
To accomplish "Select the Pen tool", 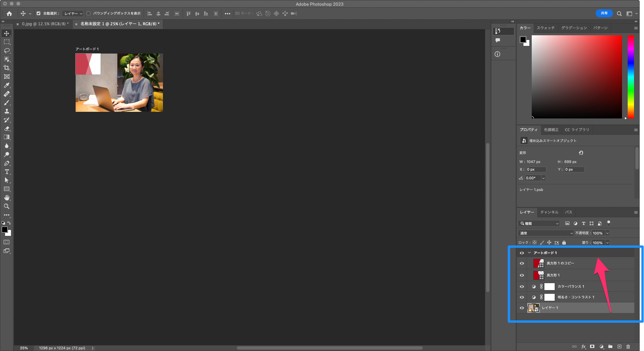I will 7,163.
